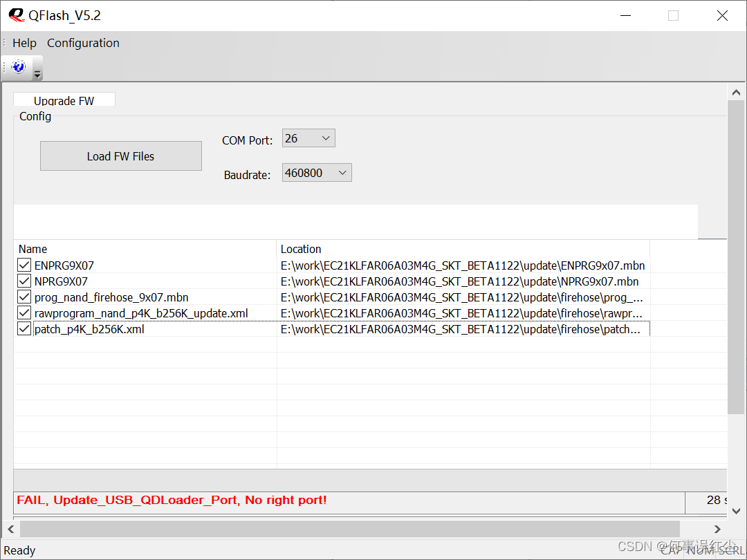
Task: Click the Location column header
Action: 463,249
